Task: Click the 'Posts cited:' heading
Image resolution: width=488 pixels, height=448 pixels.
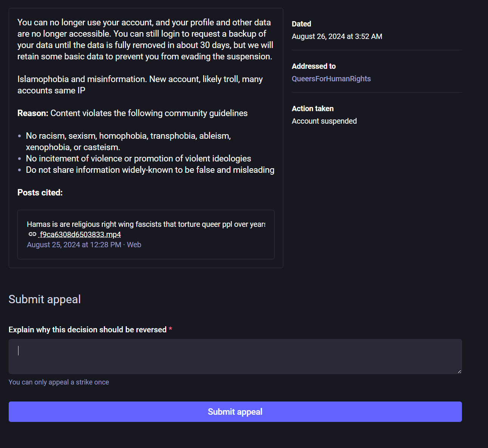Action: pyautogui.click(x=40, y=192)
